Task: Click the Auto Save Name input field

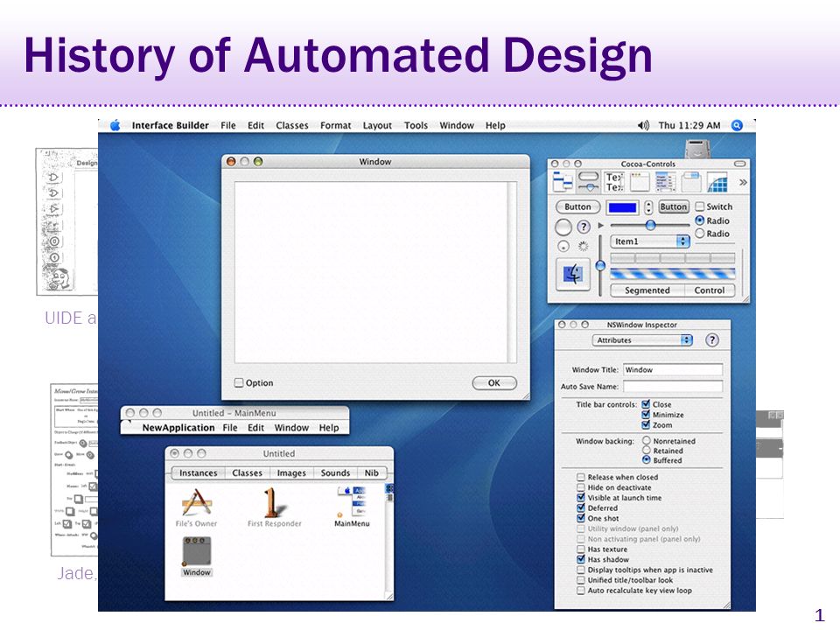Action: tap(673, 386)
